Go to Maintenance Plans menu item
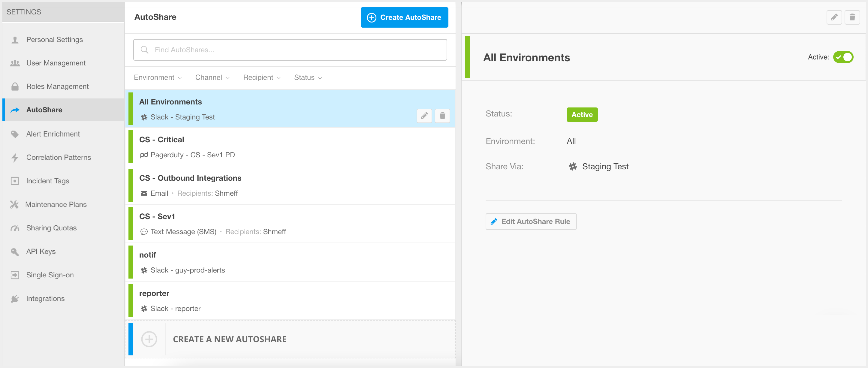 [x=56, y=204]
